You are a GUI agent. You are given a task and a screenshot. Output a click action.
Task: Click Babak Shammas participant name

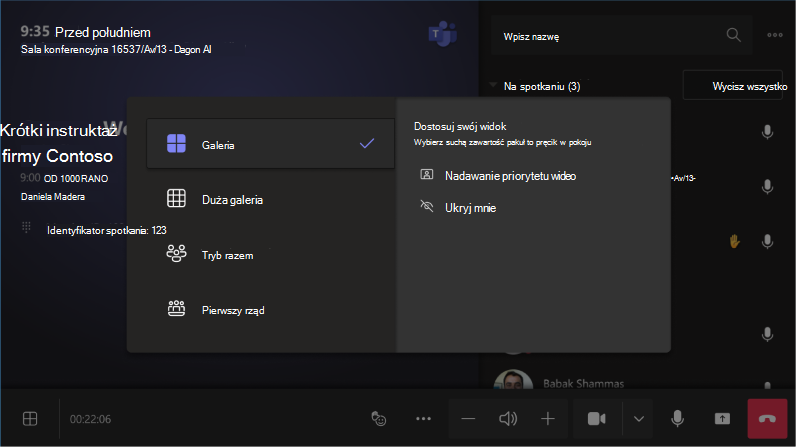(583, 384)
